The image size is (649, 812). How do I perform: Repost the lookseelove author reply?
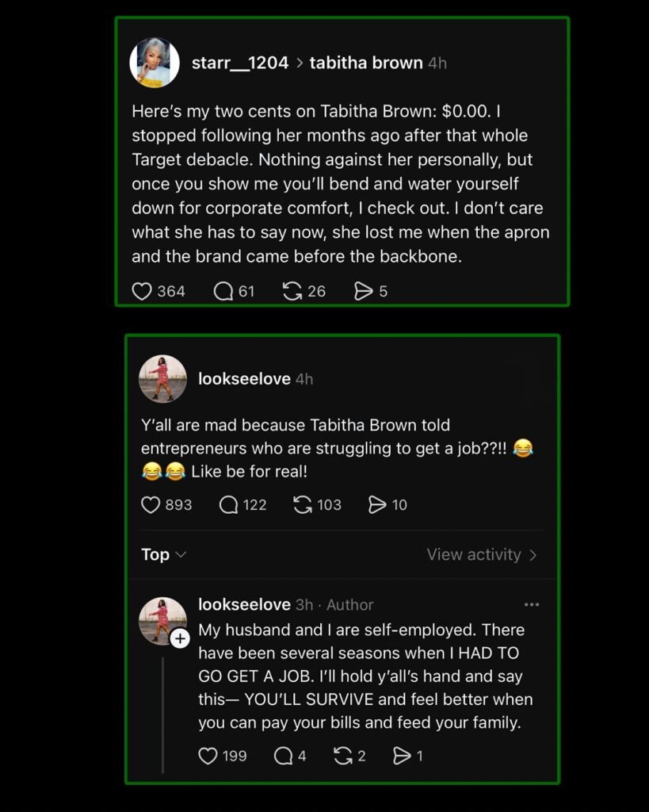click(343, 756)
